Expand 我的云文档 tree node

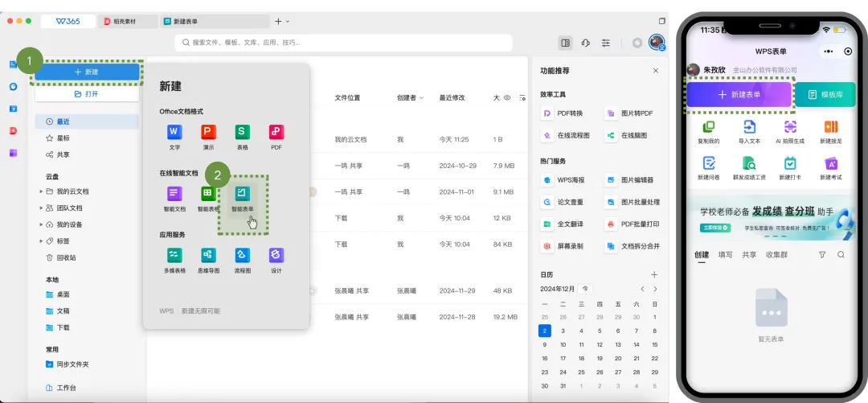point(41,191)
